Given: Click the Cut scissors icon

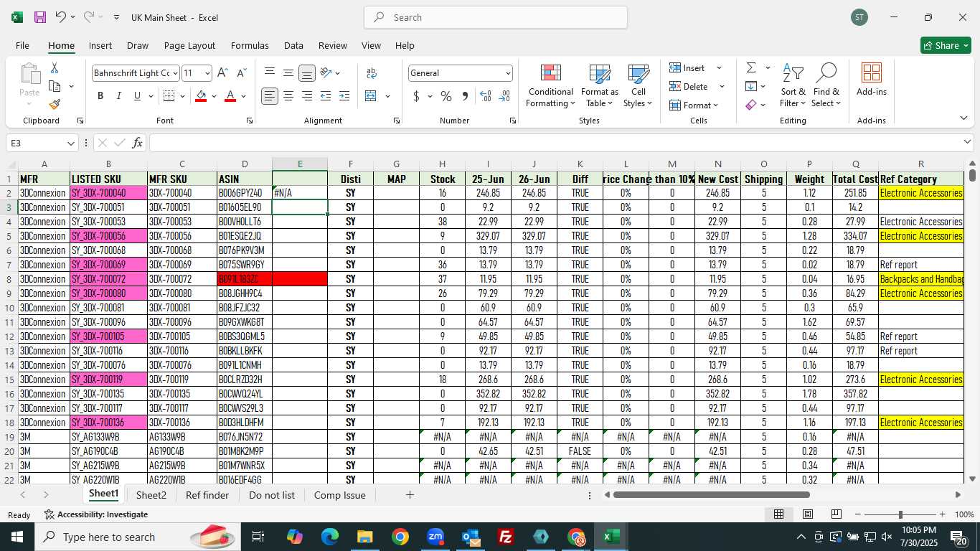Looking at the screenshot, I should click(54, 68).
